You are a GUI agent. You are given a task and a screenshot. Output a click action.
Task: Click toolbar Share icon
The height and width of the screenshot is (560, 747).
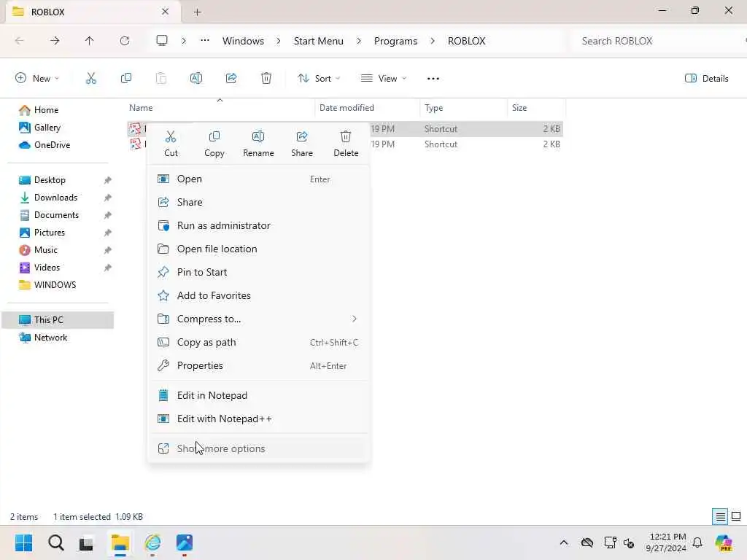pyautogui.click(x=231, y=78)
